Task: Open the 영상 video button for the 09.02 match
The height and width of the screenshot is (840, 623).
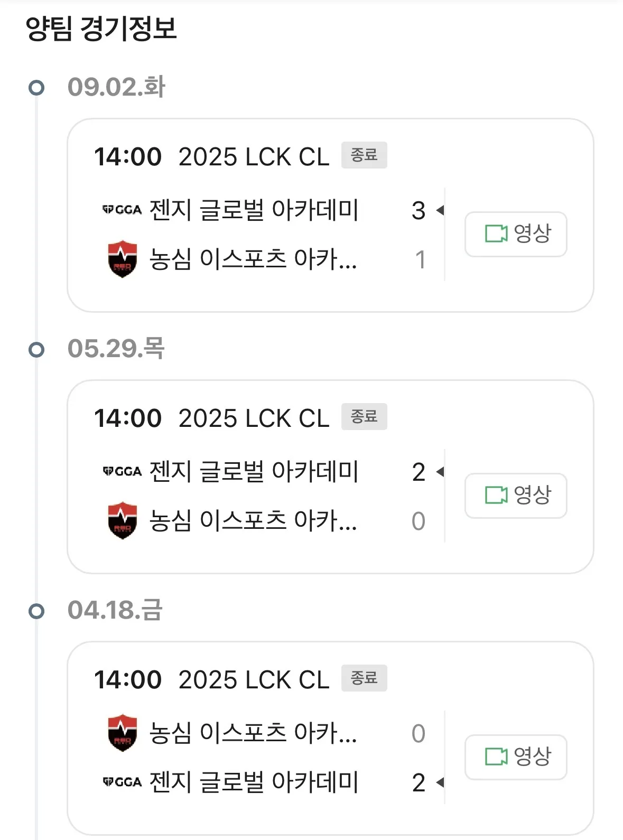Action: [516, 234]
